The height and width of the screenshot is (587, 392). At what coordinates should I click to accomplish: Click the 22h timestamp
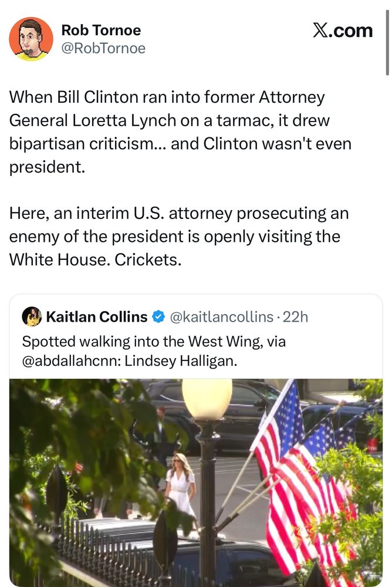pos(295,317)
